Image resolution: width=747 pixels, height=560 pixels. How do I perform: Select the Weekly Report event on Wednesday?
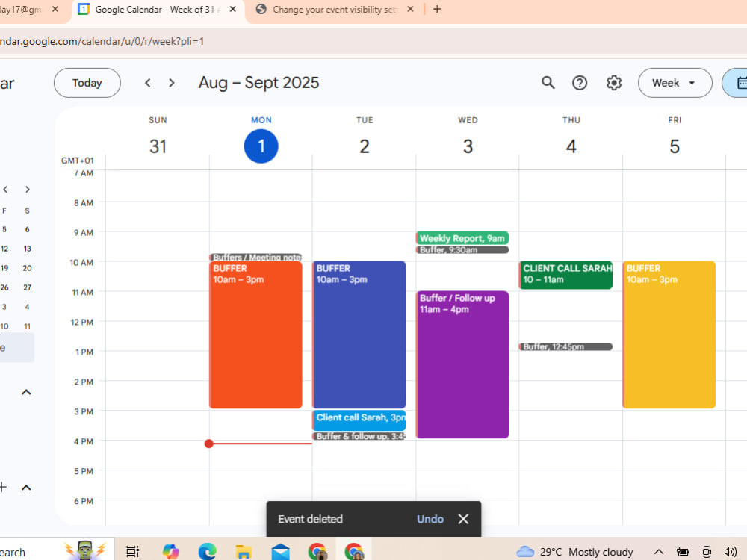coord(462,237)
